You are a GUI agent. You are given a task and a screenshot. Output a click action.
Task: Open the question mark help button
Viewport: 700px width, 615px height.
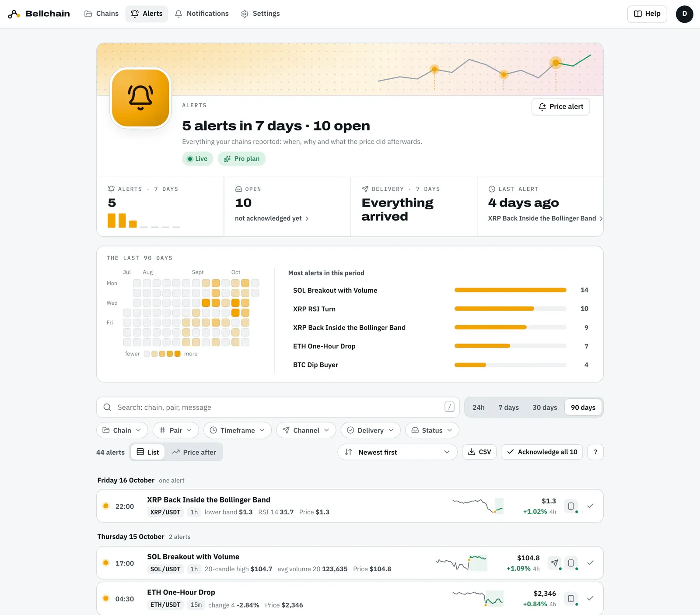[x=595, y=452]
